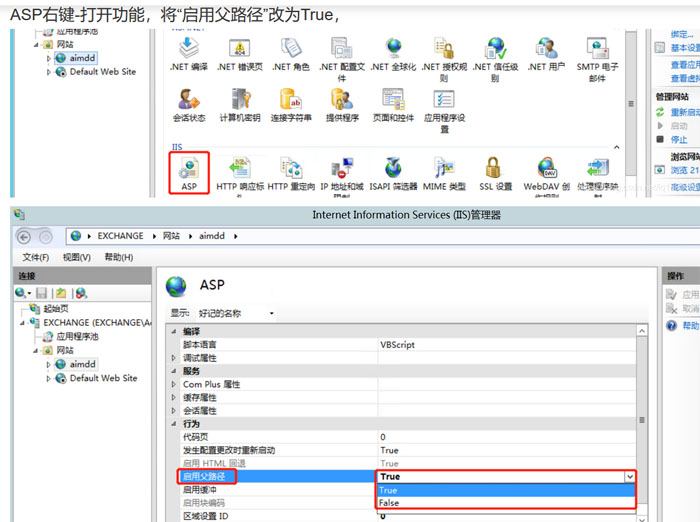
Task: Open the MIME 类型 icon
Action: (x=443, y=170)
